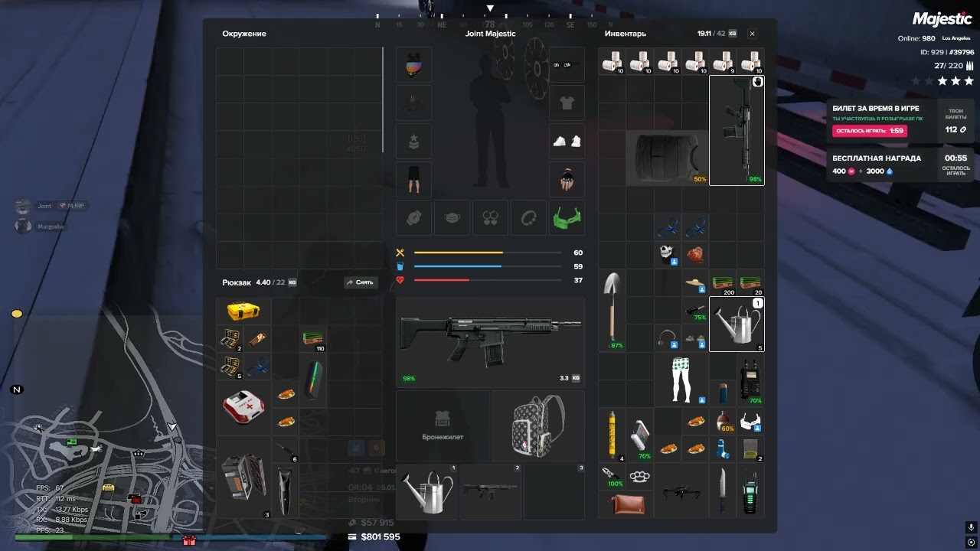Select the small bag with count 2
This screenshot has height=551, width=980.
(x=750, y=448)
